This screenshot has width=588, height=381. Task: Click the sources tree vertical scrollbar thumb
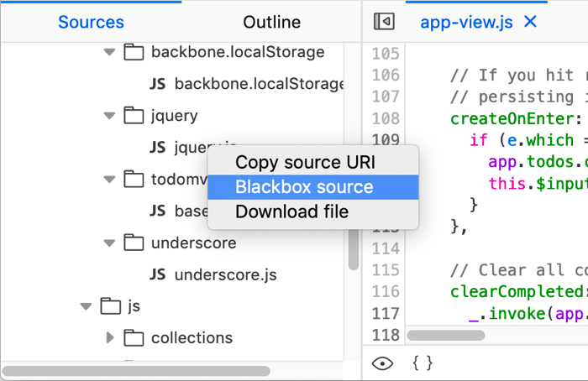[x=354, y=249]
